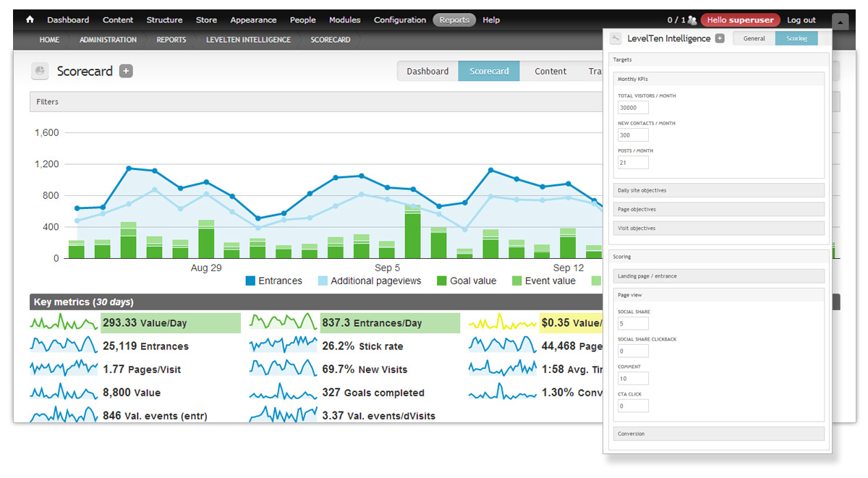Click the 327 Goals completed metric
Screen dimensions: 868x478
pyautogui.click(x=373, y=393)
